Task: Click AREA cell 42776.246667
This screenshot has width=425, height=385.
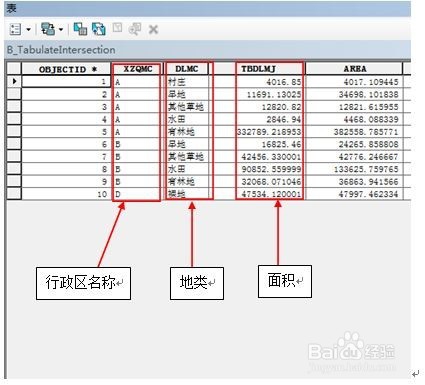Action: (x=354, y=156)
